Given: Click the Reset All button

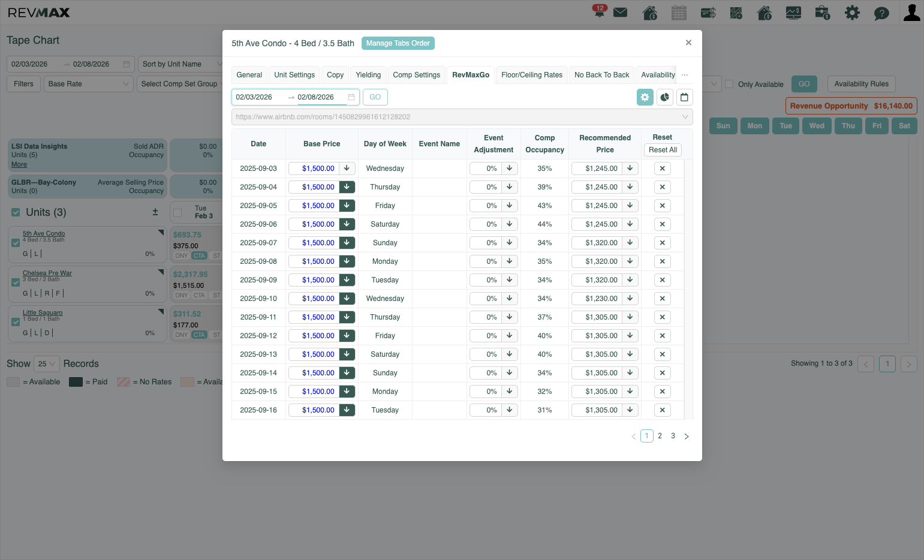Looking at the screenshot, I should [x=663, y=150].
